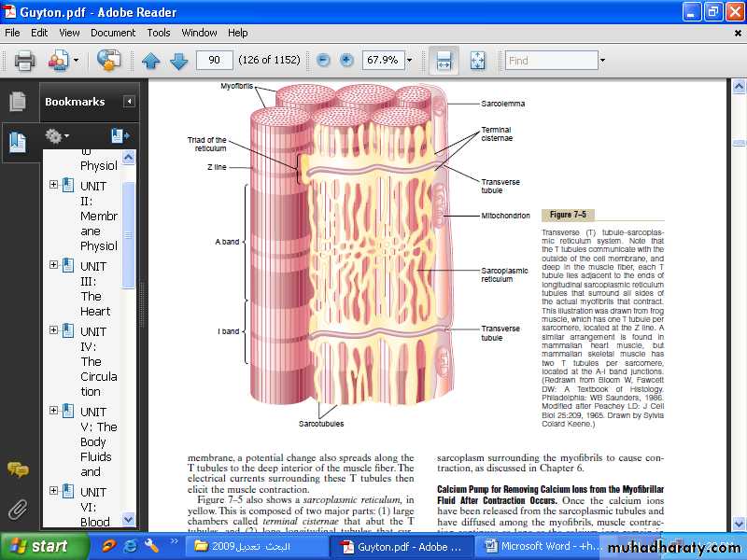Collapse the Bookmarks panel
Viewport: 747px width, 560px height.
click(x=129, y=102)
